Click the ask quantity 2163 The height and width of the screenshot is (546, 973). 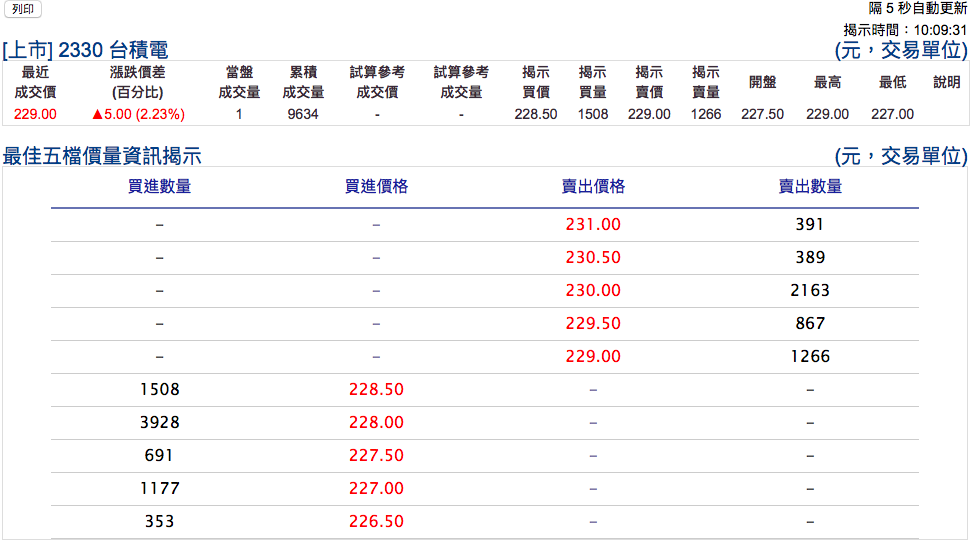(x=810, y=291)
